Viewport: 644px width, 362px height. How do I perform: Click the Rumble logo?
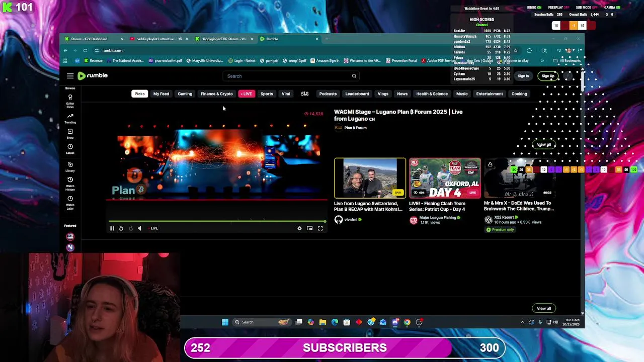[93, 75]
